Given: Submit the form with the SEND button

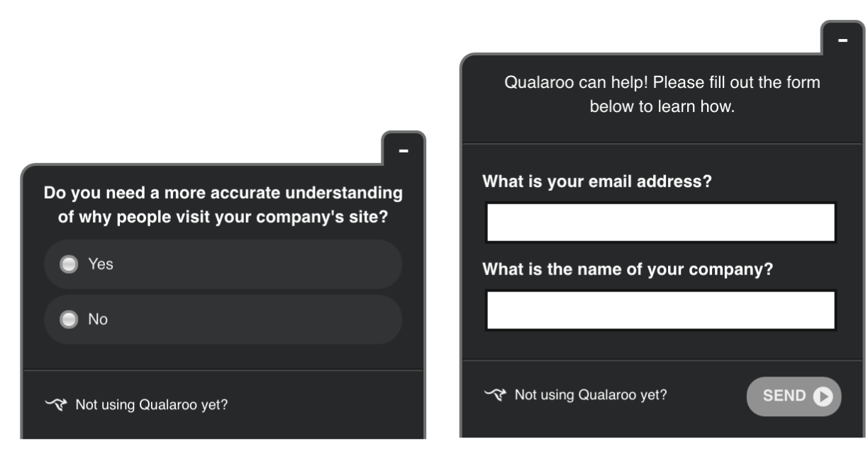Looking at the screenshot, I should coord(794,396).
